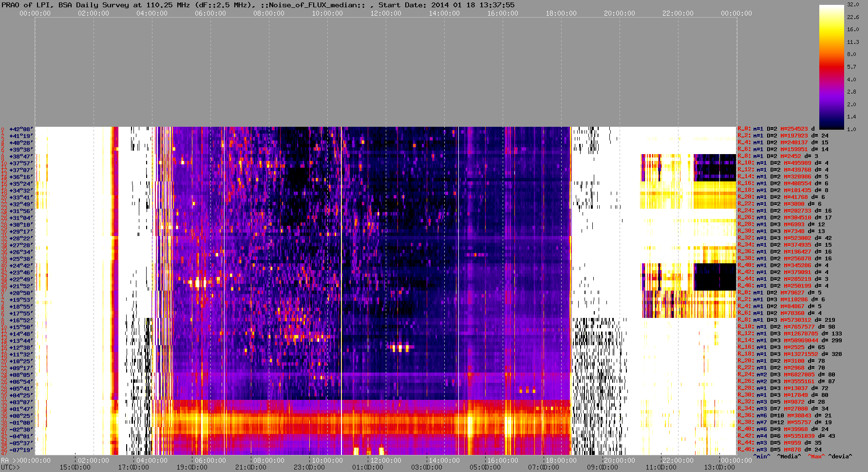Click declination label +24°42'

pyautogui.click(x=21, y=266)
